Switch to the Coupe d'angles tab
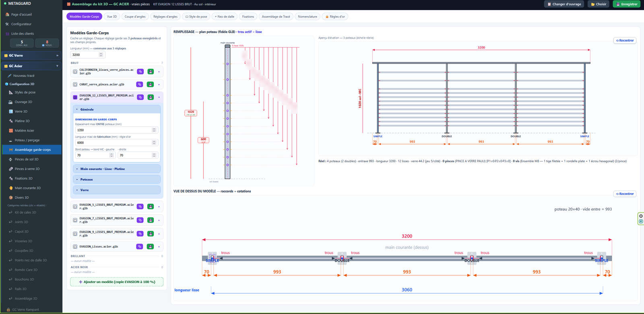 pos(135,17)
